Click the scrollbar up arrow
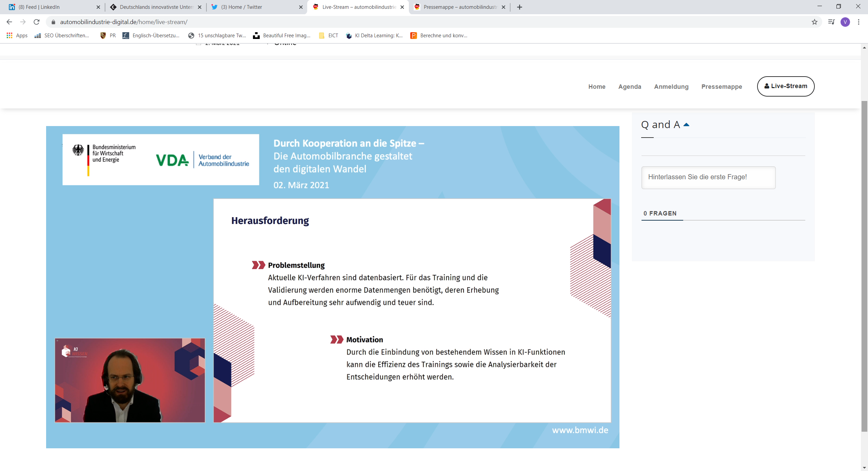The height and width of the screenshot is (471, 868). [864, 47]
